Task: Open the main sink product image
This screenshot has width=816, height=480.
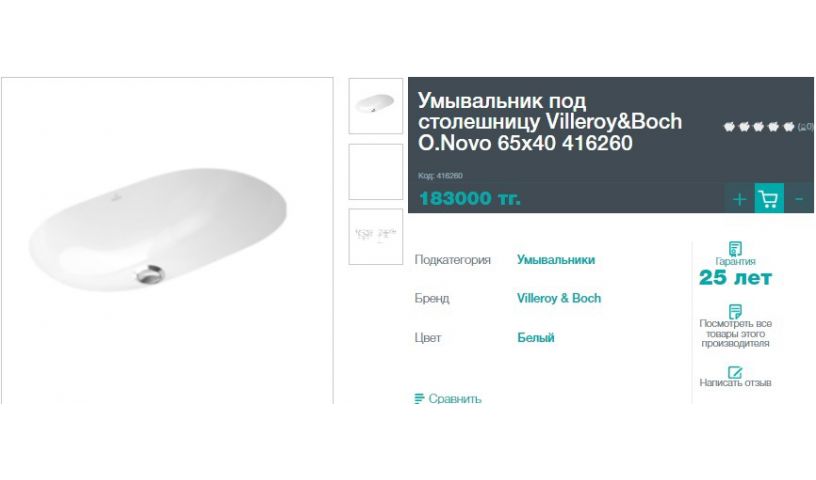Action: click(x=167, y=241)
